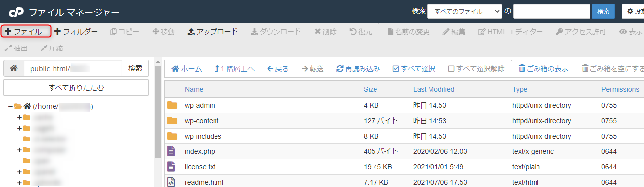Viewport: 644px width, 187px height.
Task: Reload the listing with 再読み込み
Action: pyautogui.click(x=358, y=69)
